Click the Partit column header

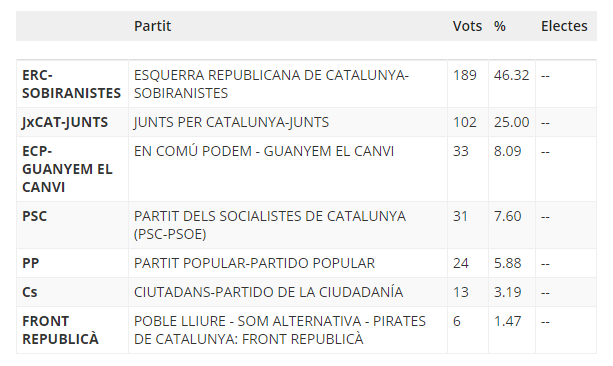tap(152, 26)
